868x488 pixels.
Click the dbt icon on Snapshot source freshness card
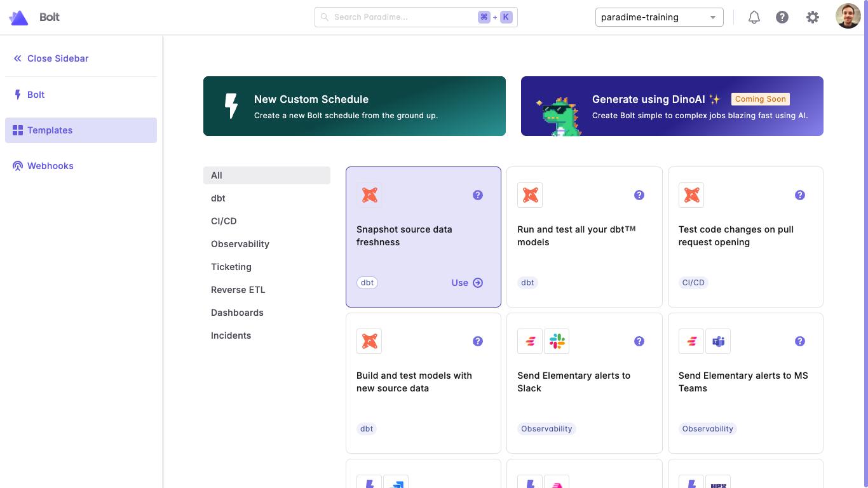[x=369, y=195]
